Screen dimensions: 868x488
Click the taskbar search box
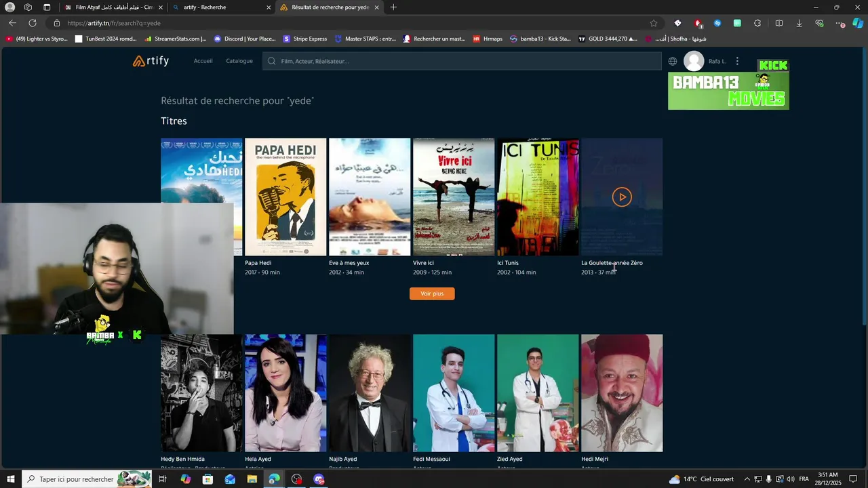point(87,479)
